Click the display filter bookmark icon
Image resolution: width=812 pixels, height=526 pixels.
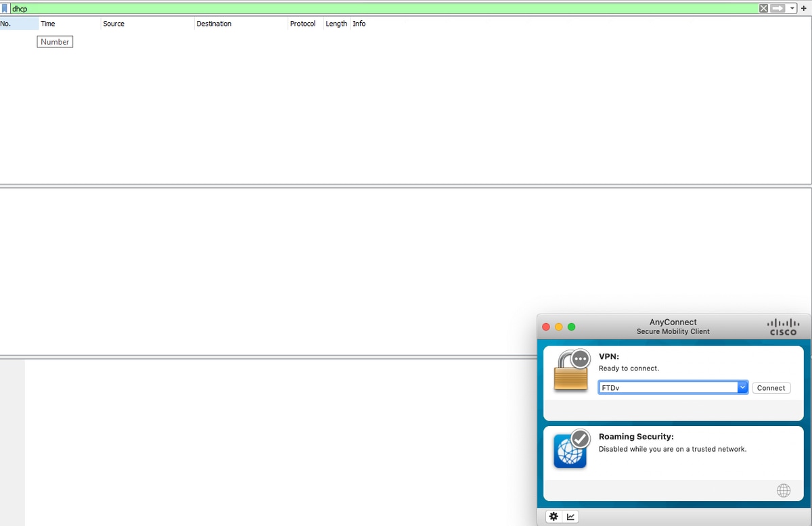coord(5,8)
